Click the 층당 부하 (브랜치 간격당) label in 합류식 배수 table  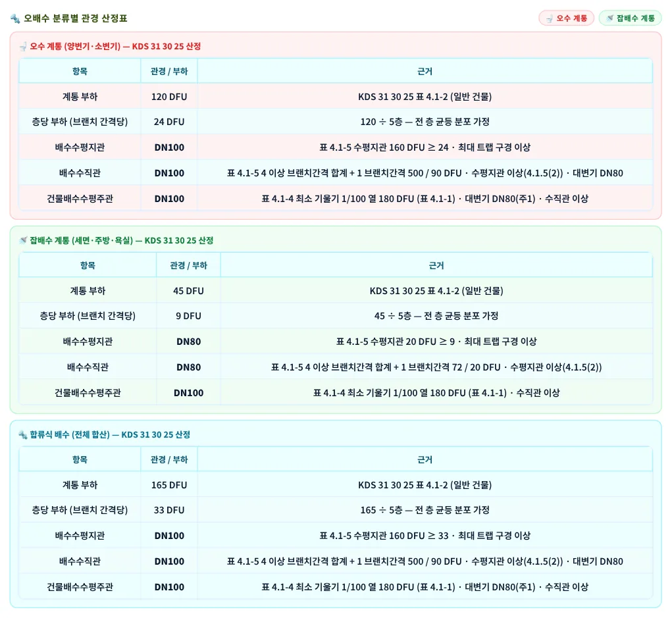click(x=80, y=510)
